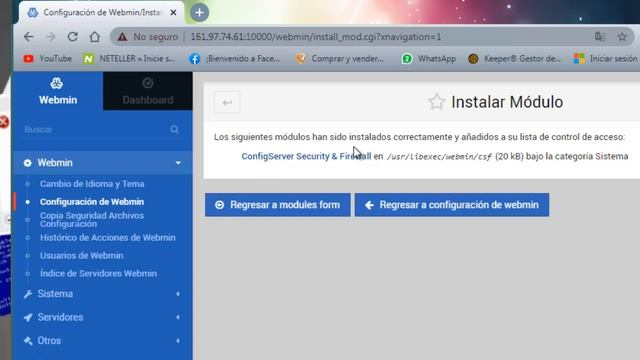Close the Configuración de Webmin tab
This screenshot has width=640, height=360.
pyautogui.click(x=173, y=13)
